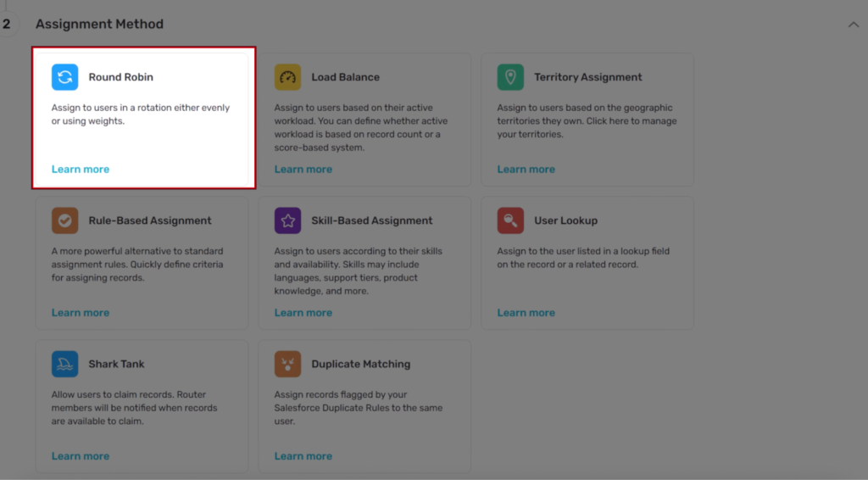Screen dimensions: 868x480
Task: Click the Rule-Based Assignment checkmark icon
Action: 64,220
